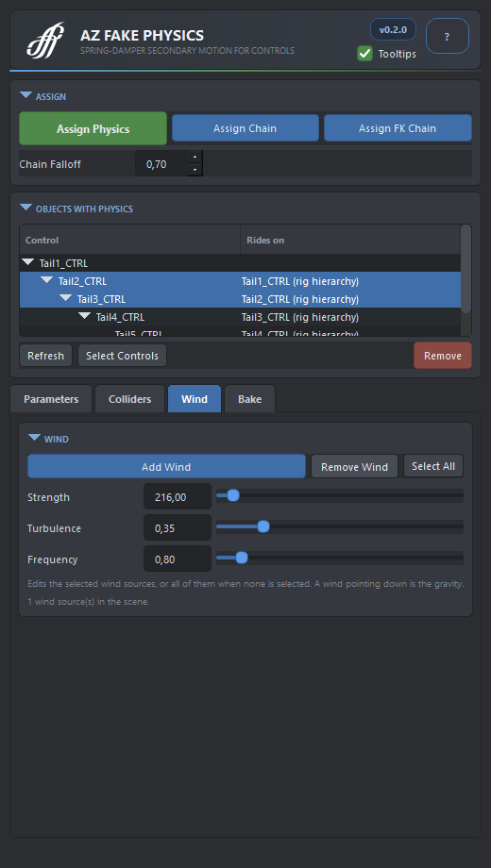
Task: Click the '1 wind source(s) in the scene.' text
Action: [88, 602]
